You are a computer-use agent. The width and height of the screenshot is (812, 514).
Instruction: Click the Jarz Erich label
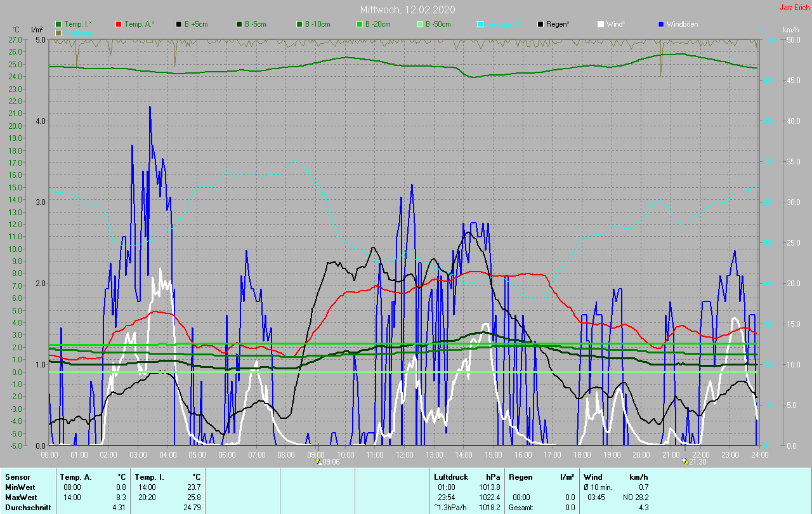[795, 8]
